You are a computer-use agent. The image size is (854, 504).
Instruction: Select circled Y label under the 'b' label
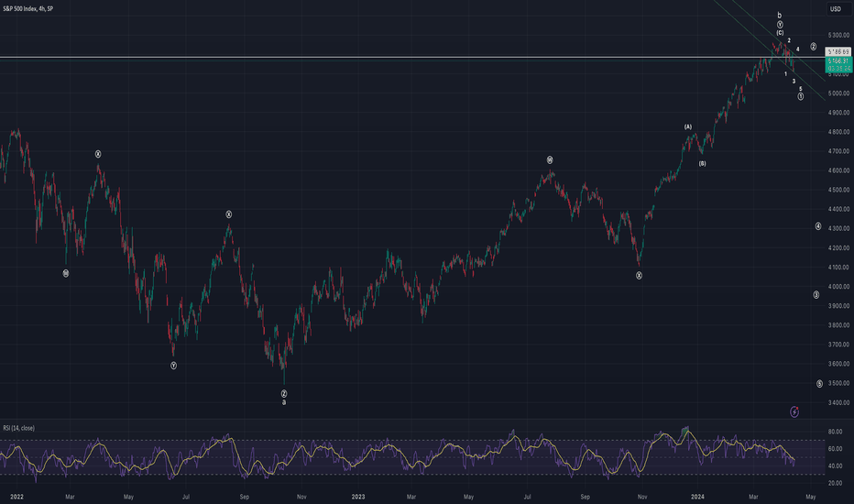(x=780, y=25)
